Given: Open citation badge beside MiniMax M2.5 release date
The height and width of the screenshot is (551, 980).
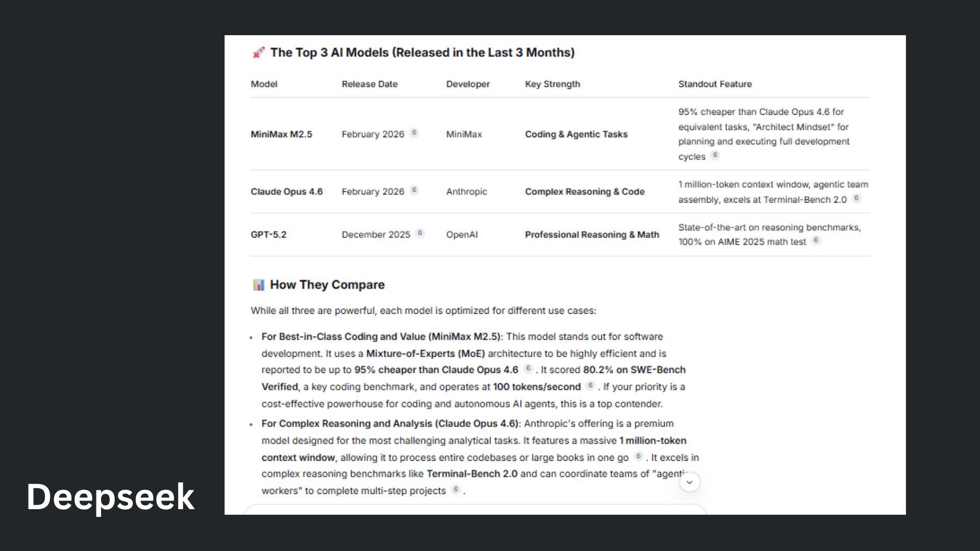Looking at the screenshot, I should 414,133.
